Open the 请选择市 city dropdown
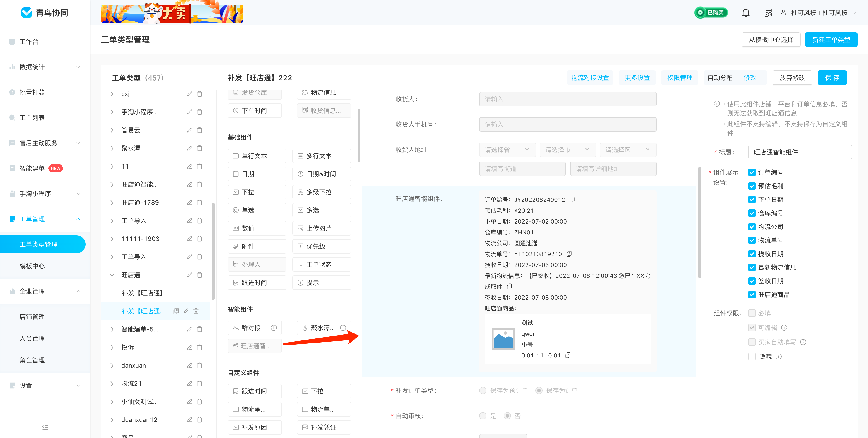This screenshot has width=868, height=438. pyautogui.click(x=568, y=150)
